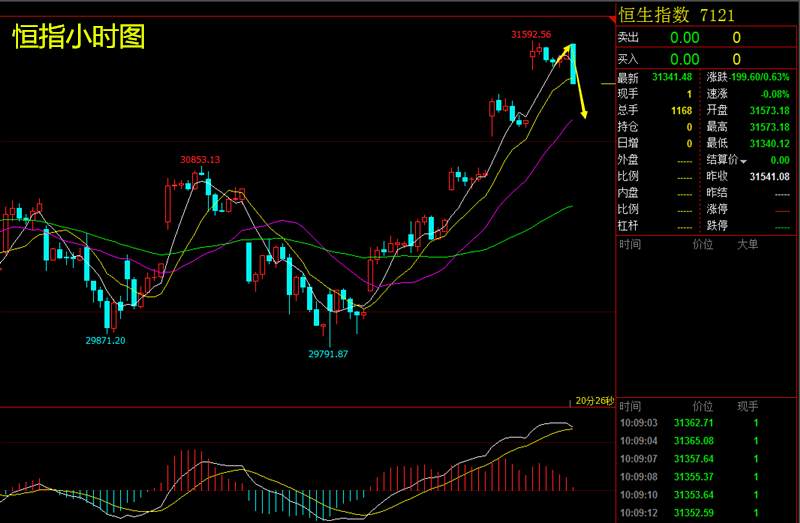Select the 日增 label

point(628,143)
